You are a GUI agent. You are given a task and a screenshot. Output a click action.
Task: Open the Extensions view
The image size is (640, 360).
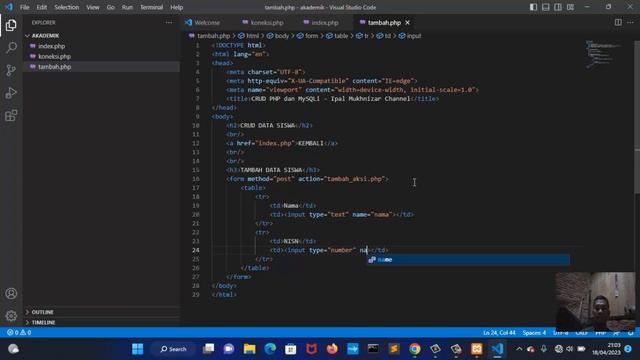point(11,116)
